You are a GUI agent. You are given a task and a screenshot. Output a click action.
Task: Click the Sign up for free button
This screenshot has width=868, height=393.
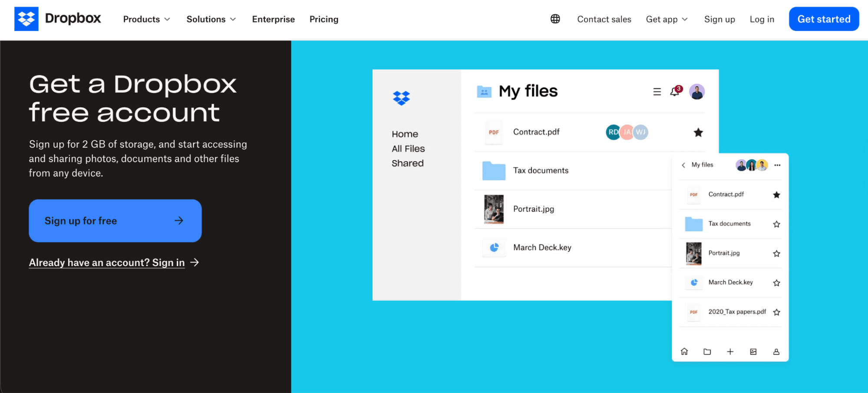click(115, 221)
